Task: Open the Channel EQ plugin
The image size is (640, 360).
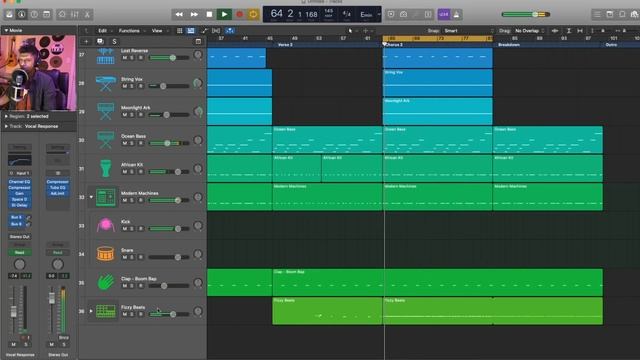Action: click(19, 182)
